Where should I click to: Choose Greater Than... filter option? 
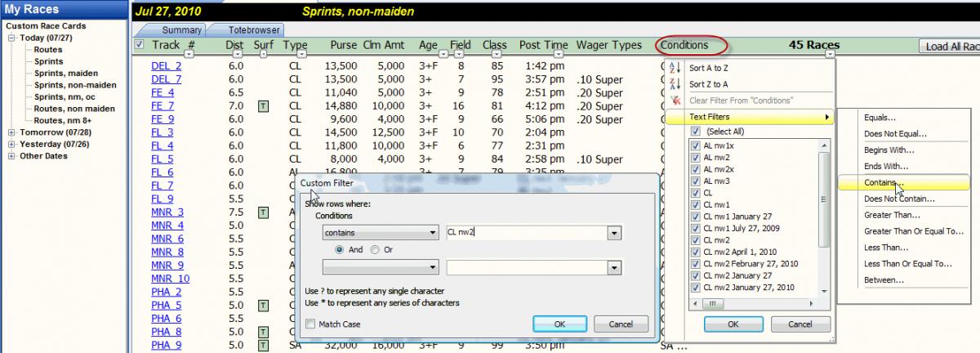[891, 215]
